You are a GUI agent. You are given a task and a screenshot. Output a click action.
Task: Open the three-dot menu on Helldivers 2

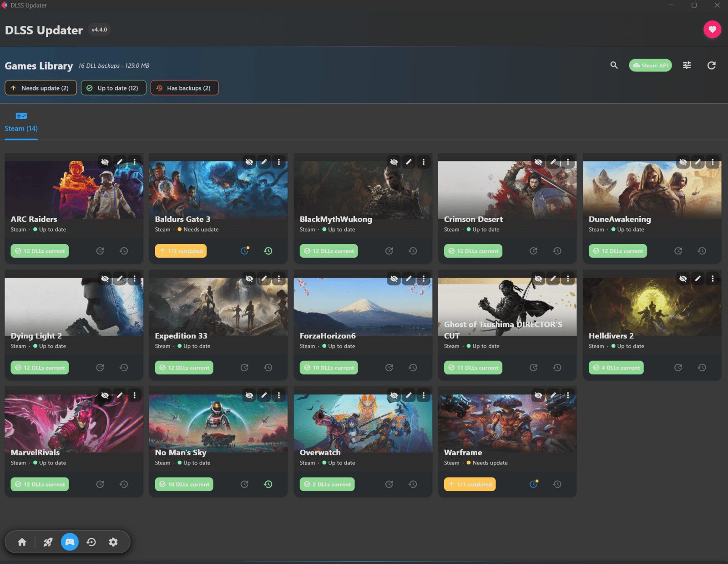[x=713, y=278]
